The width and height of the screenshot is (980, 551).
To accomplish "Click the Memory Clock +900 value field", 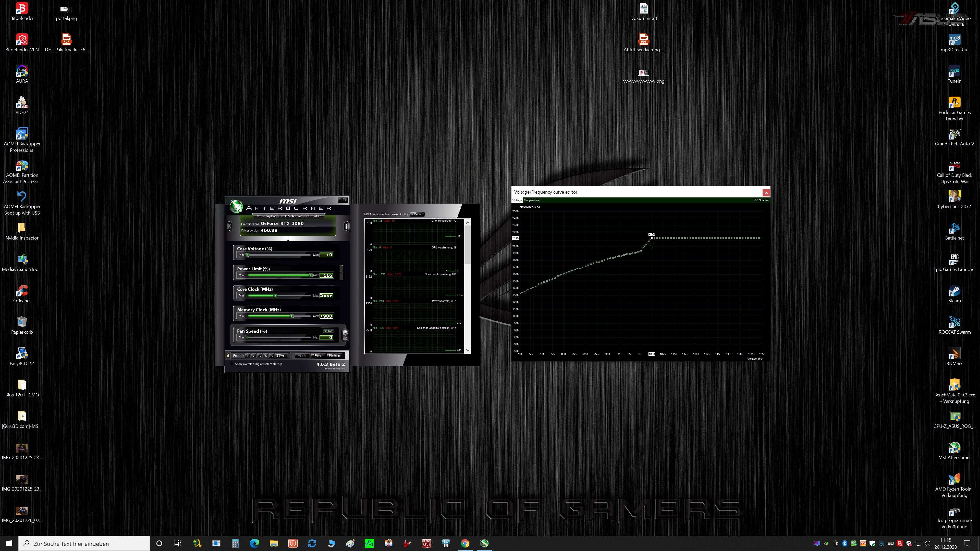I will click(327, 316).
